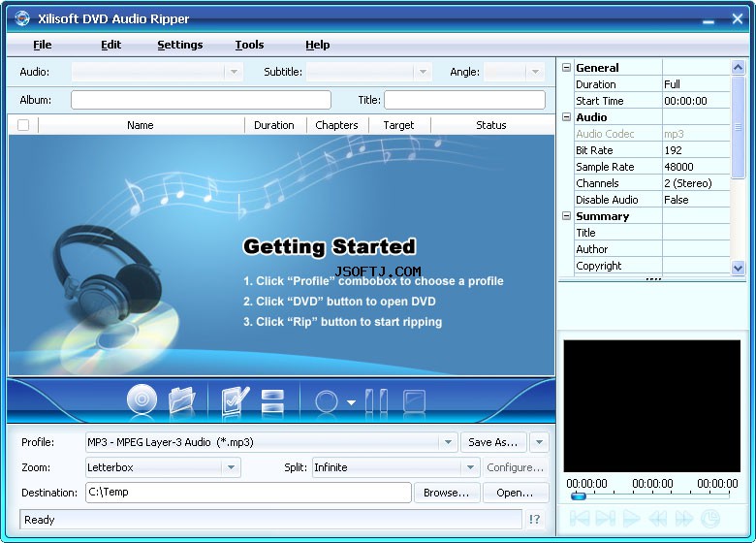Click the Title text field
Screen dimensions: 756x543
[x=465, y=100]
